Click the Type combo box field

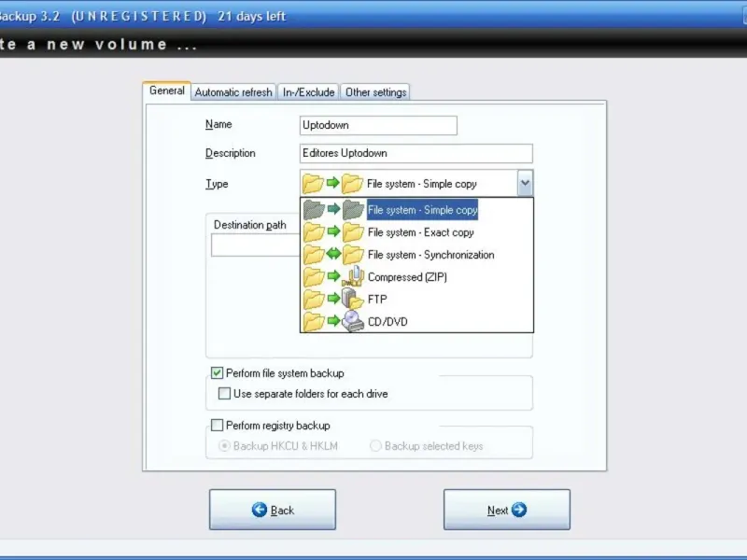coord(416,183)
